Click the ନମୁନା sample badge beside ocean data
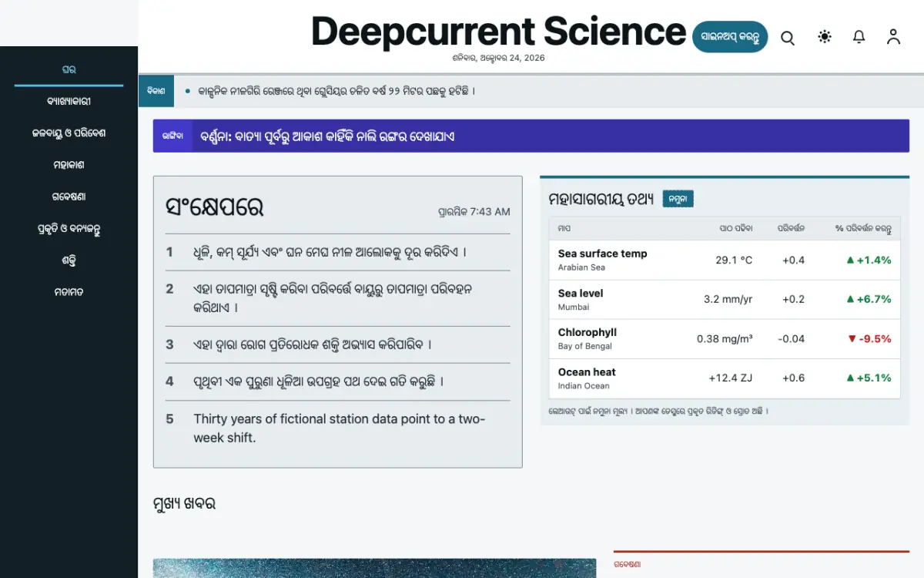The width and height of the screenshot is (924, 578). [x=678, y=199]
